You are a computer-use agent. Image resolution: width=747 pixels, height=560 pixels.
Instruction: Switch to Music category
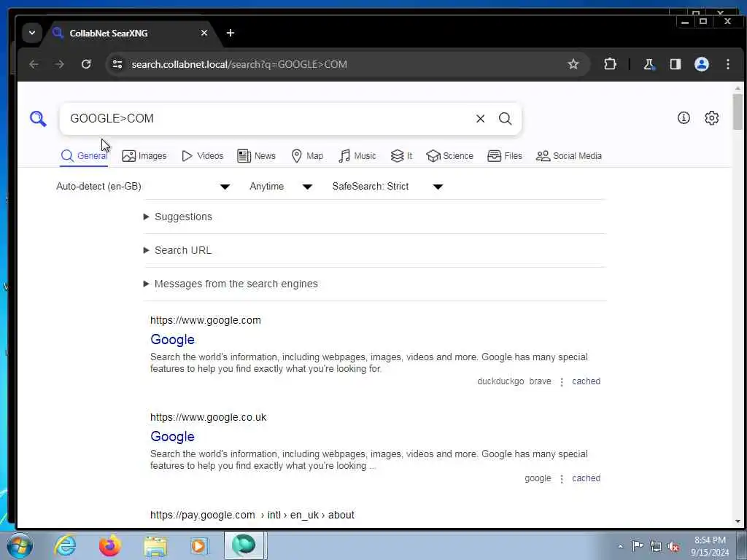tap(357, 156)
